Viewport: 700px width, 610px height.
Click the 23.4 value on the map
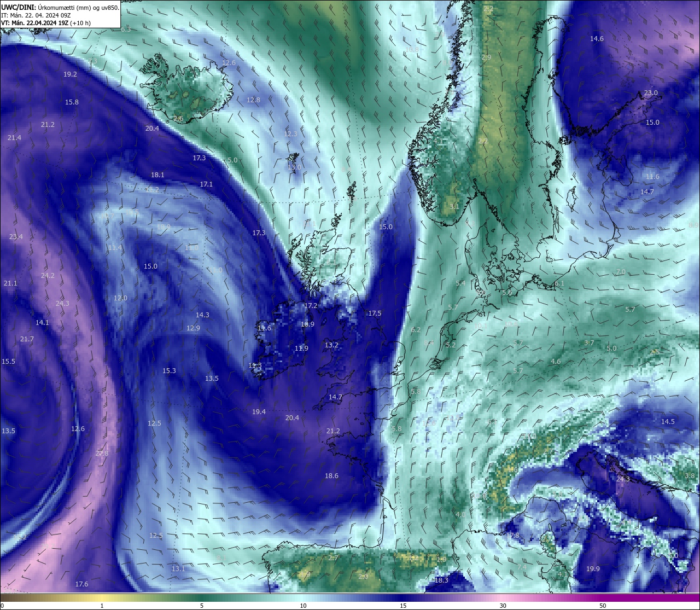pos(16,237)
